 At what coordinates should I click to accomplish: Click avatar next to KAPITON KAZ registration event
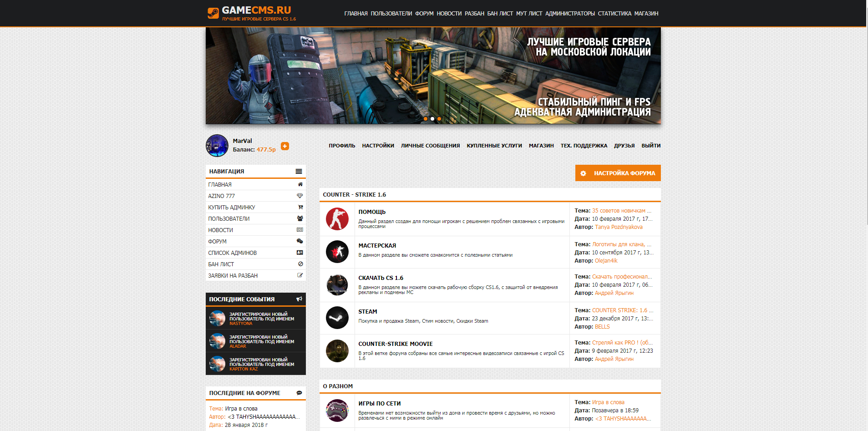tap(217, 364)
